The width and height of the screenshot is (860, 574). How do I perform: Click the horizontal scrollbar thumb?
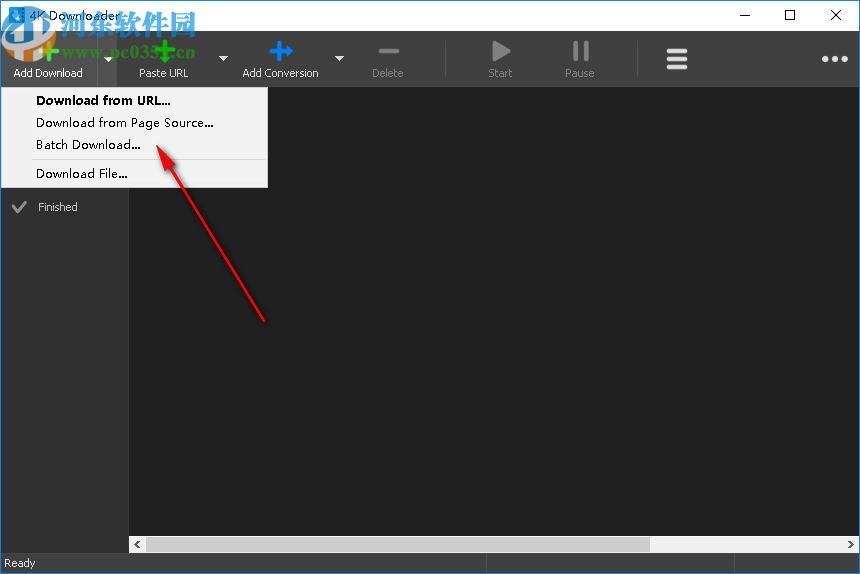click(x=398, y=544)
